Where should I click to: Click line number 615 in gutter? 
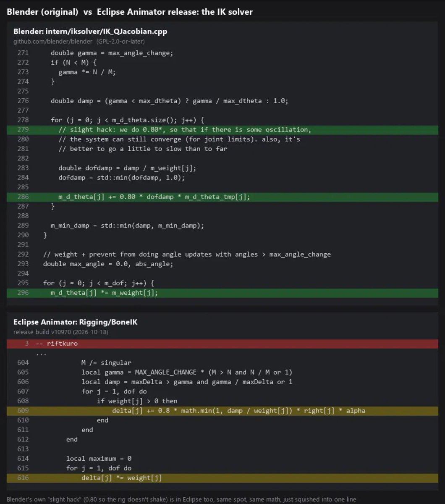tap(23, 468)
